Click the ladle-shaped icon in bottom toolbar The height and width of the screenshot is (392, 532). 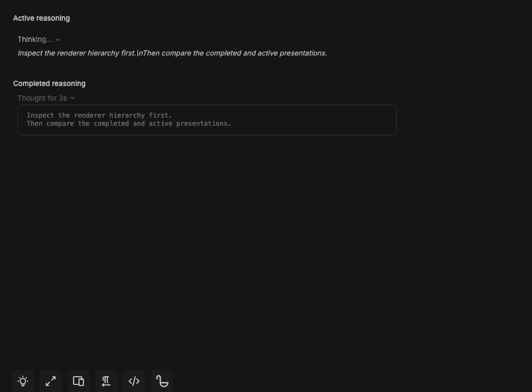pyautogui.click(x=162, y=381)
